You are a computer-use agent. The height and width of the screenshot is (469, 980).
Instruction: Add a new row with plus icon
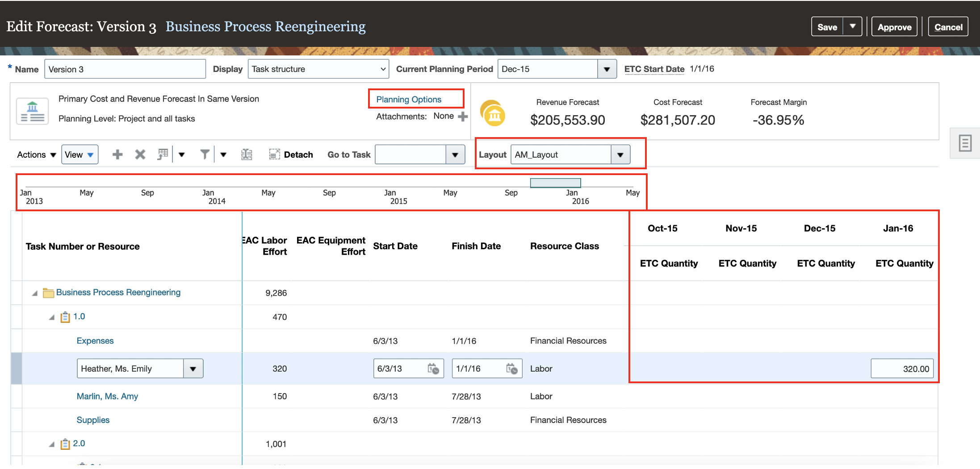point(117,155)
